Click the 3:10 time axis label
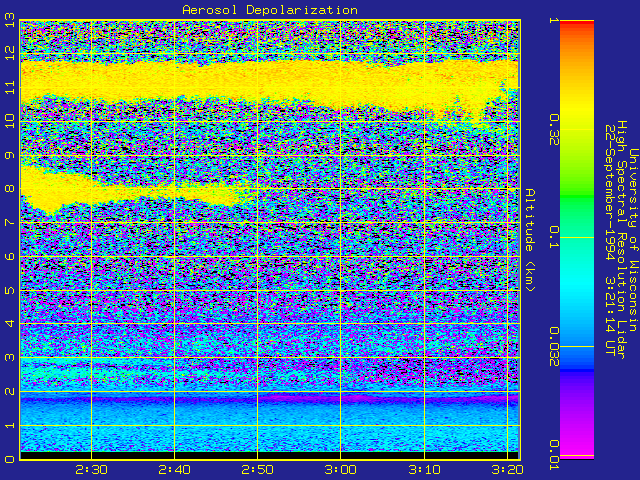The image size is (640, 480). pyautogui.click(x=424, y=470)
